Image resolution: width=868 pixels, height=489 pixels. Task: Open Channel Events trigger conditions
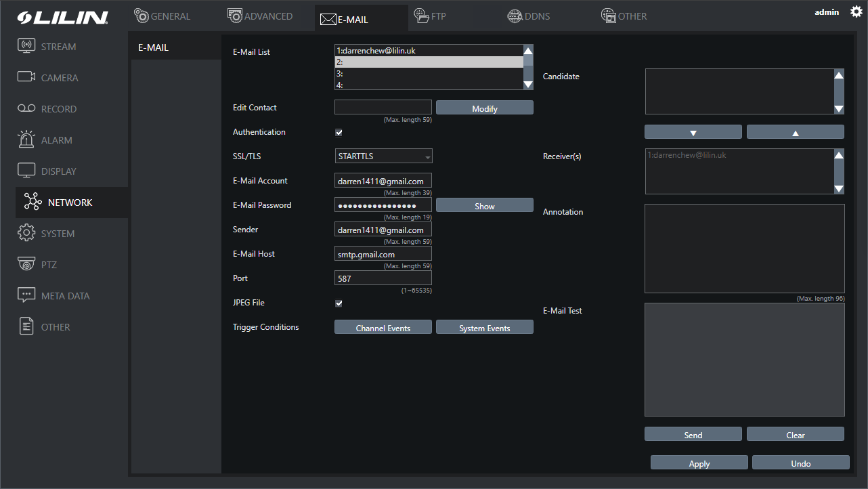[x=383, y=327]
